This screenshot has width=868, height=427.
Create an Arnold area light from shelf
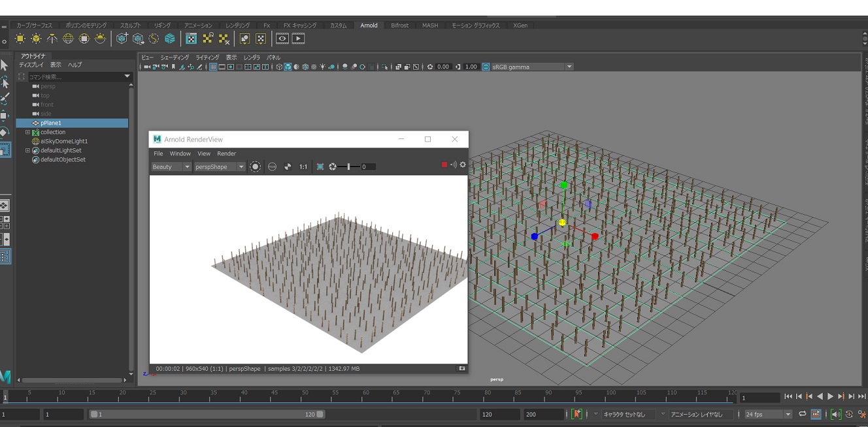coord(20,39)
